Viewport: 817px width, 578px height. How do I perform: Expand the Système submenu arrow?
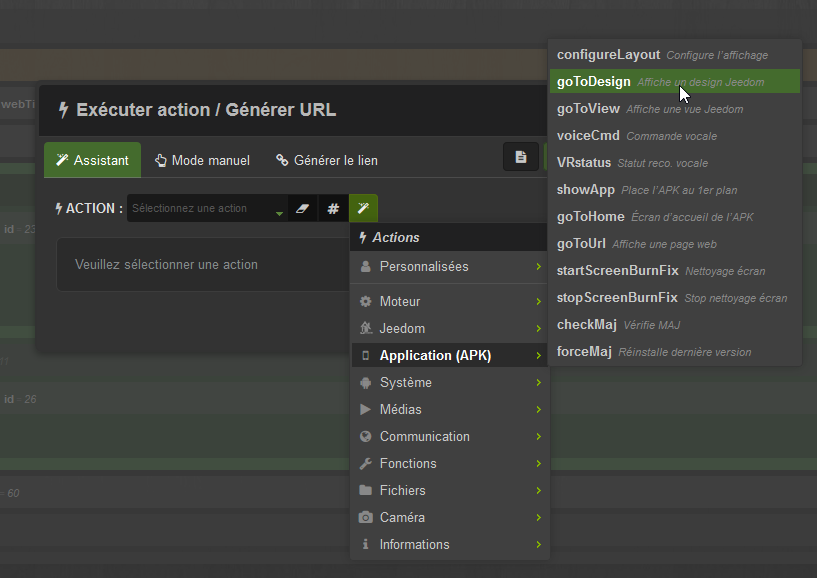click(x=539, y=383)
